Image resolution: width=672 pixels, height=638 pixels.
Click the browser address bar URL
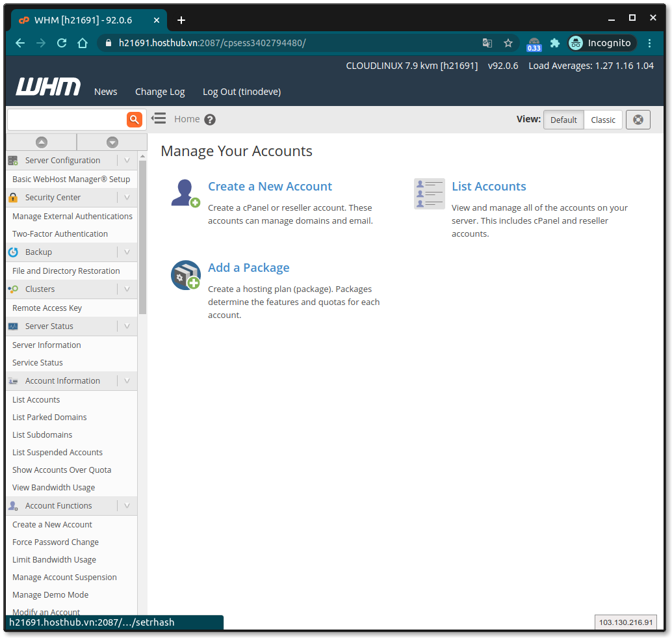212,43
